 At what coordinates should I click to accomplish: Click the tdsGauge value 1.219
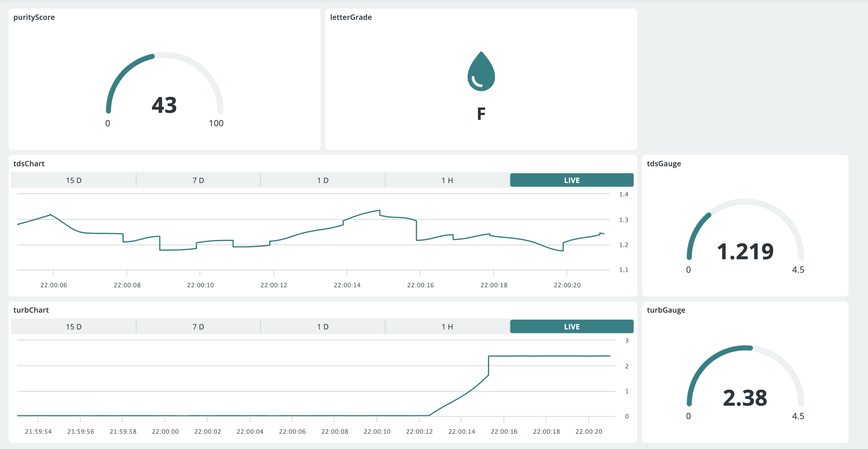click(x=745, y=252)
